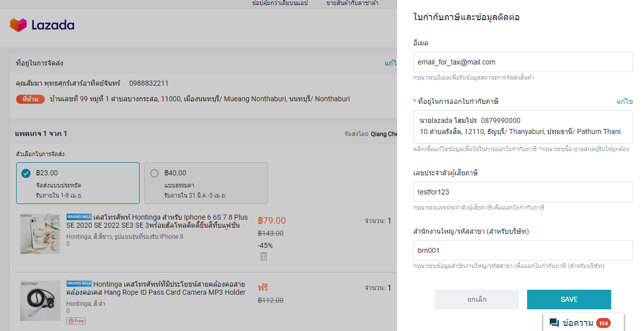Click the email_for_tax@mail.com input field
Screen dimensions: 644x331
[523, 61]
